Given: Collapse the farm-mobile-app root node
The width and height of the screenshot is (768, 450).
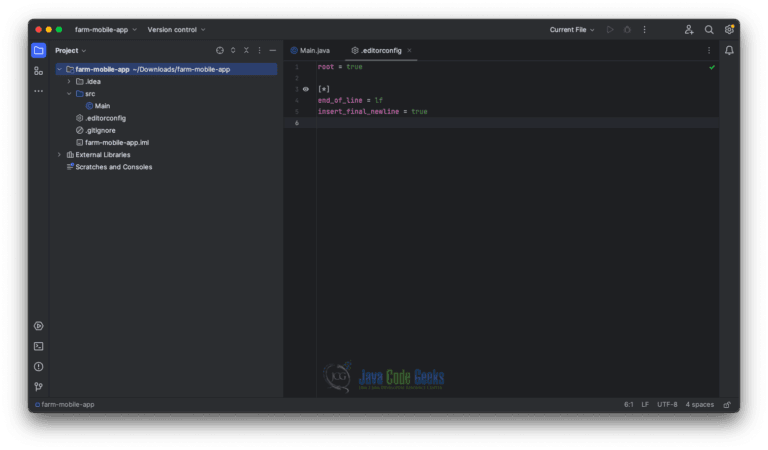Looking at the screenshot, I should pyautogui.click(x=59, y=70).
